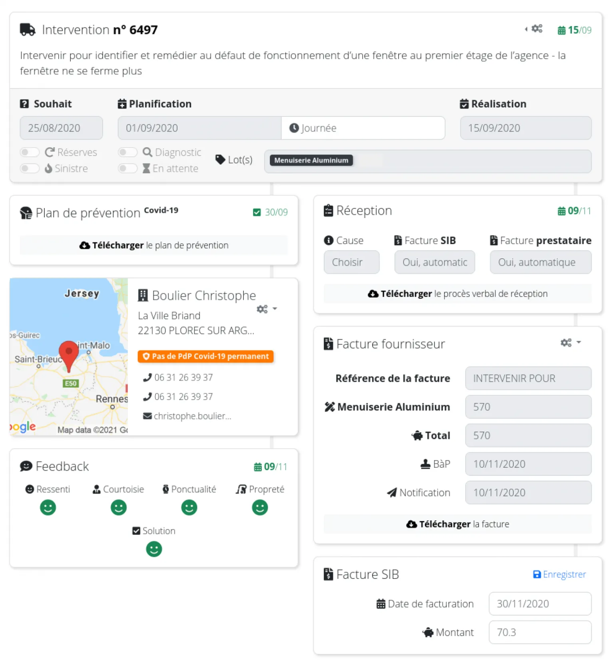Click the green calendar icon dated 15/09
This screenshot has width=616, height=672.
(x=561, y=30)
